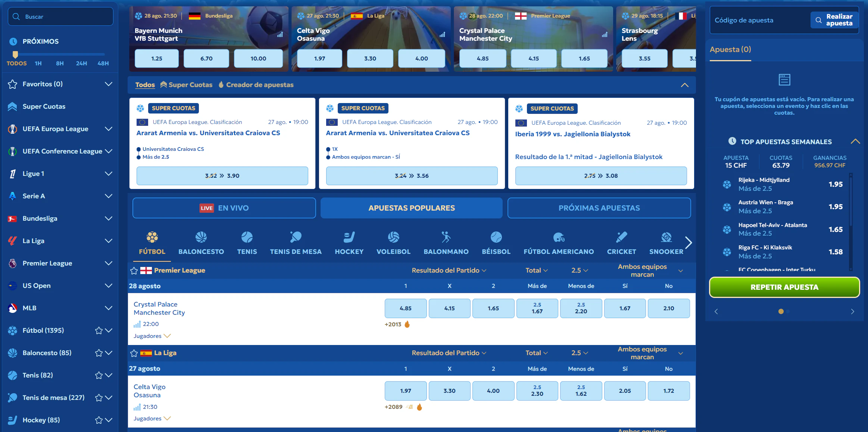Click the La Liga sidebar logo
This screenshot has height=432, width=868.
[x=12, y=241]
